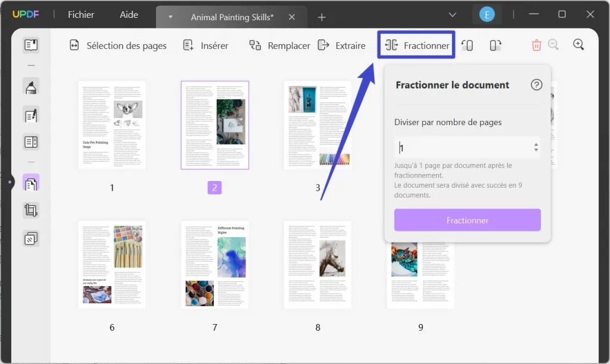Click the Fractionner confirmation button
610x364 pixels.
(x=467, y=220)
